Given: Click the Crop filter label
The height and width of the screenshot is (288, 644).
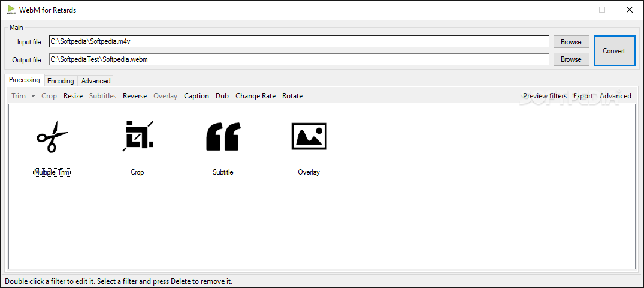Looking at the screenshot, I should pyautogui.click(x=137, y=172).
